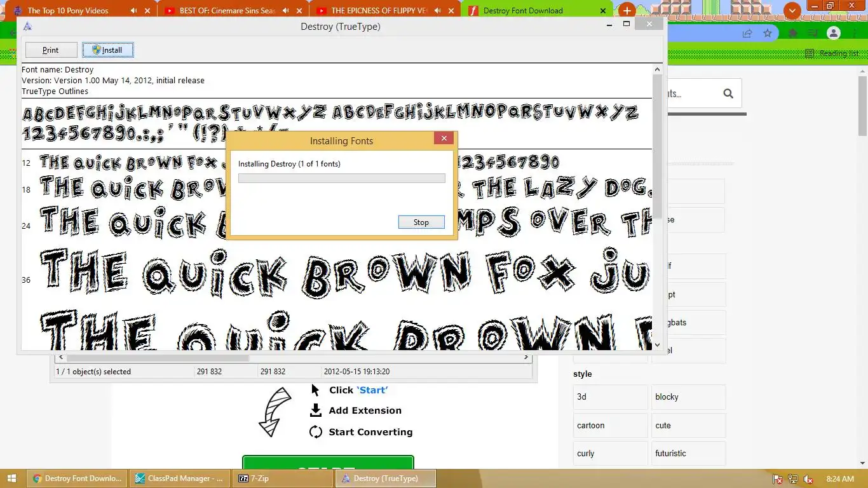Switch to Chrome Destroy Font taskbar item
This screenshot has width=868, height=488.
click(78, 478)
